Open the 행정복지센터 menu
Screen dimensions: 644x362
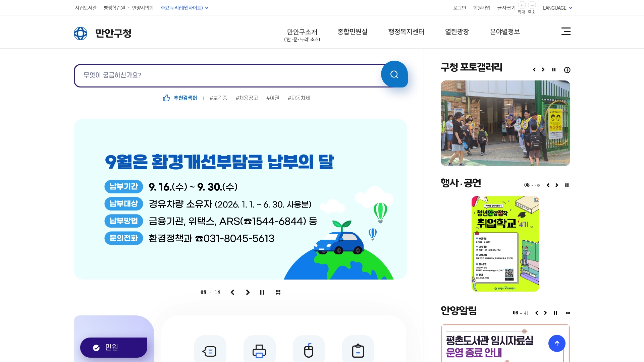[x=406, y=32]
